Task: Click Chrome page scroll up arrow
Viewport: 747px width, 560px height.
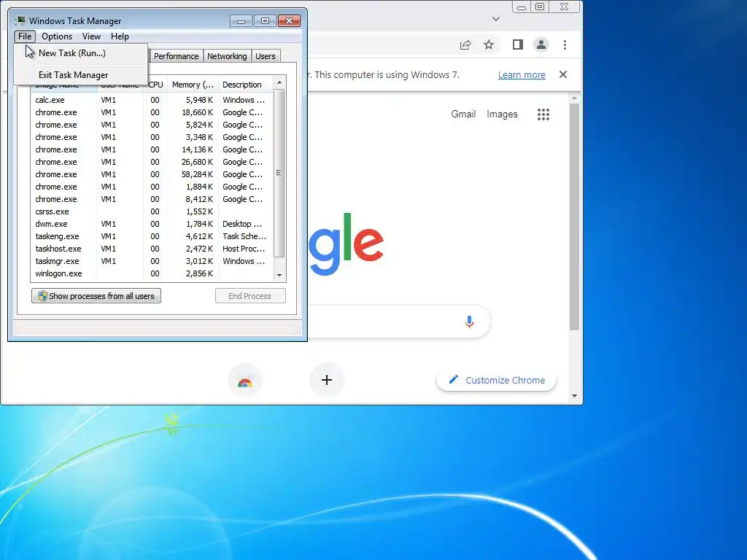Action: point(575,98)
